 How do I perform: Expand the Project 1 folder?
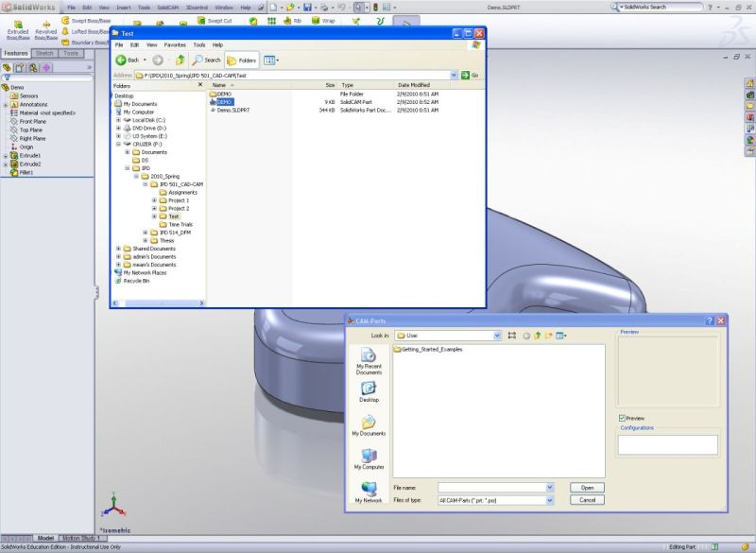tap(154, 200)
